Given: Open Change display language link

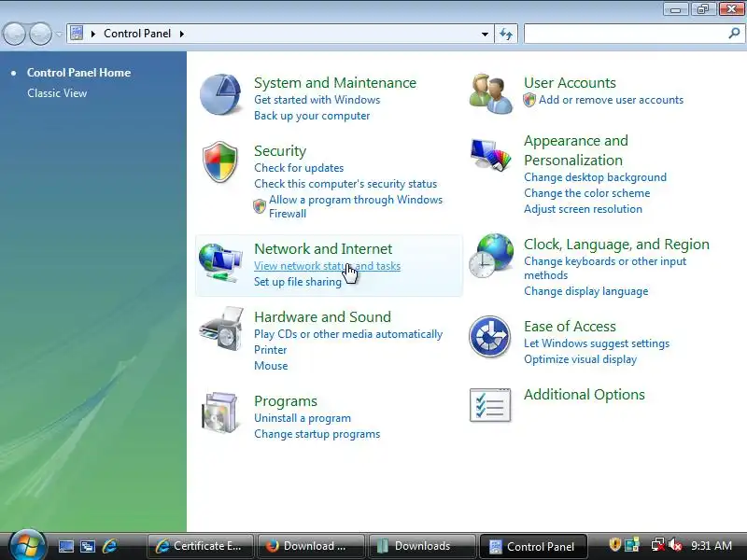Looking at the screenshot, I should click(586, 291).
